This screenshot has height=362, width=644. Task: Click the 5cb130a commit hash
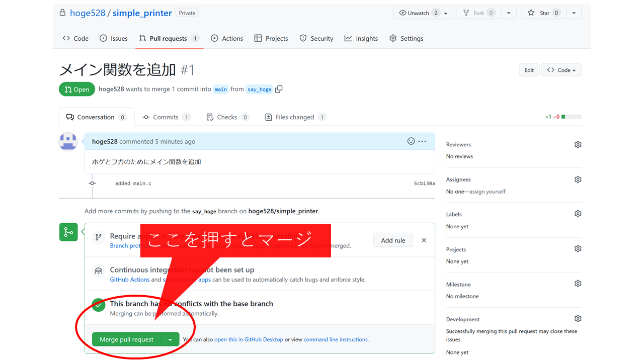click(424, 184)
